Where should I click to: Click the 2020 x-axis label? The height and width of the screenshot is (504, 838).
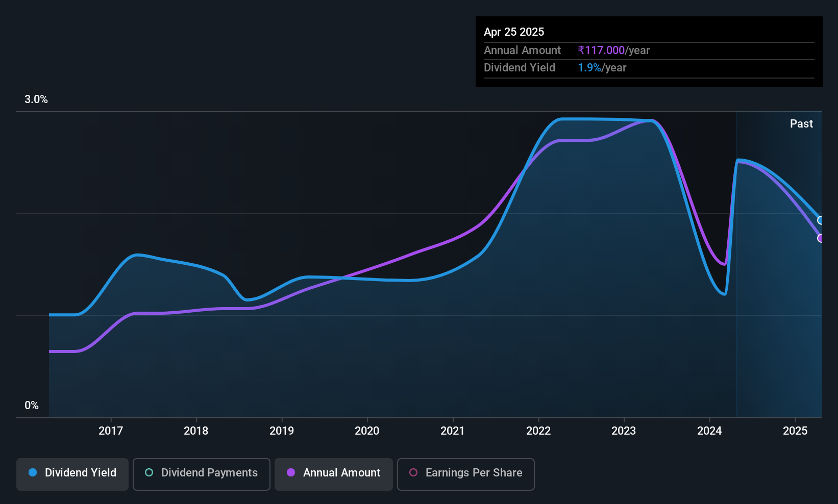367,431
